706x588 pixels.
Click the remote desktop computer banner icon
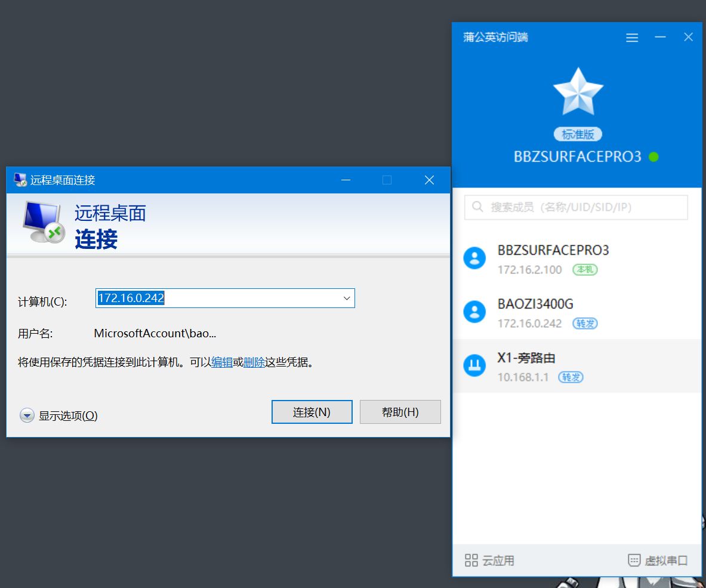[44, 222]
